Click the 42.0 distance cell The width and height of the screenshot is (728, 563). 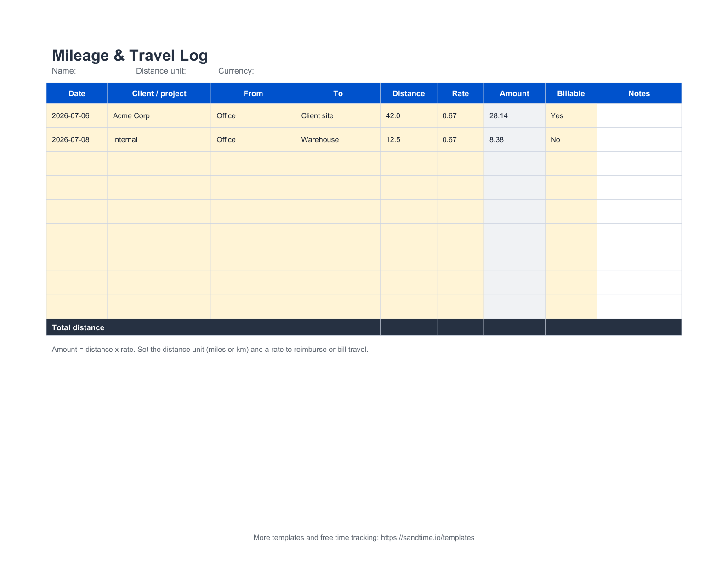[x=409, y=116]
